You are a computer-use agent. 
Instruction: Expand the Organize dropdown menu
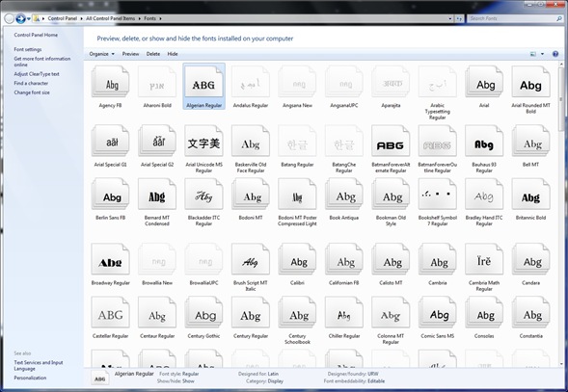click(x=102, y=54)
